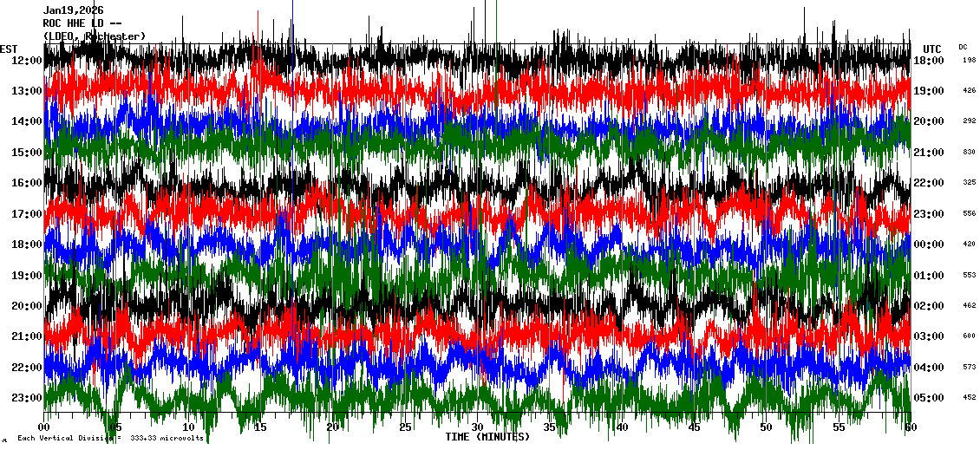
Task: Click the 35 minute tick label
Action: (549, 427)
